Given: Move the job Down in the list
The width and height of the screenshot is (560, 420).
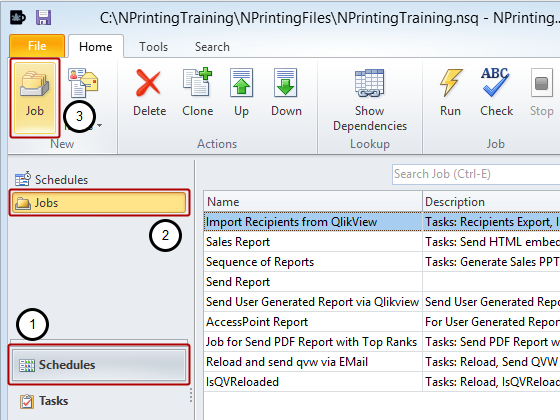Looking at the screenshot, I should coord(286,93).
